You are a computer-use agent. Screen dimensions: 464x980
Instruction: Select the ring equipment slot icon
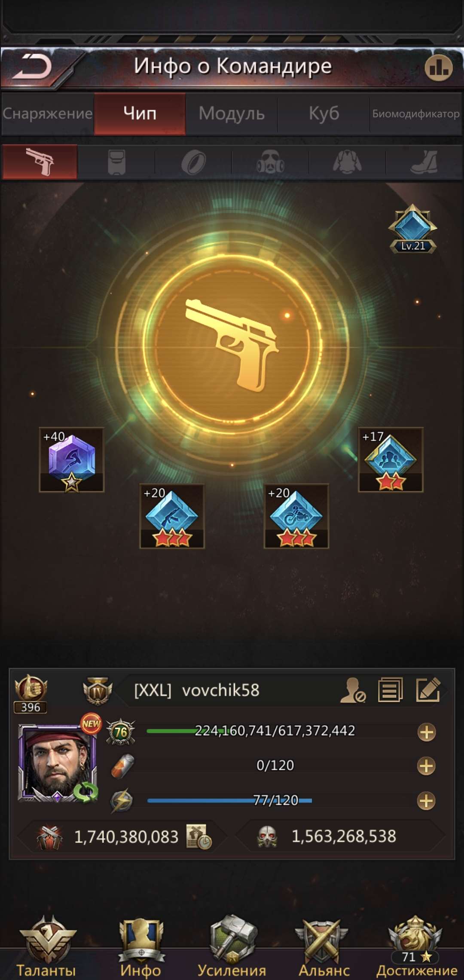[193, 163]
